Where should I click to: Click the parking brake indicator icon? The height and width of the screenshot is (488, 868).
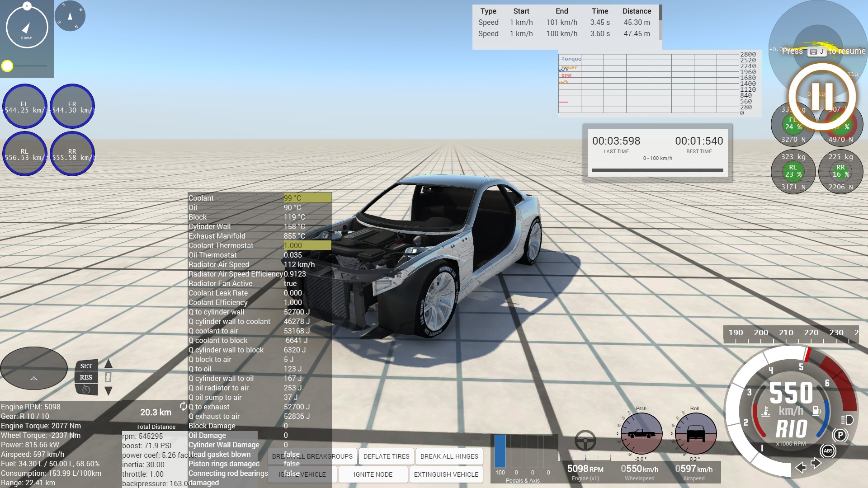(840, 435)
